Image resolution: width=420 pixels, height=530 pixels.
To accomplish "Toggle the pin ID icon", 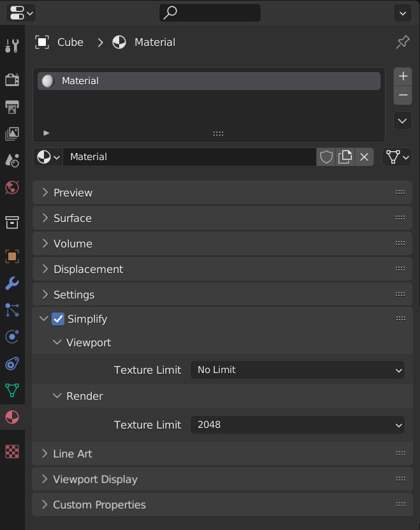I will 402,42.
